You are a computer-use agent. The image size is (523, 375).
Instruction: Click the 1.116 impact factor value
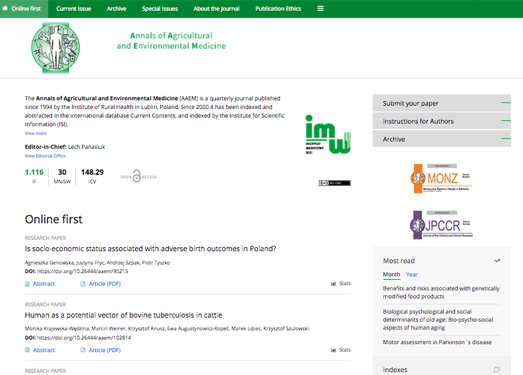click(x=34, y=172)
